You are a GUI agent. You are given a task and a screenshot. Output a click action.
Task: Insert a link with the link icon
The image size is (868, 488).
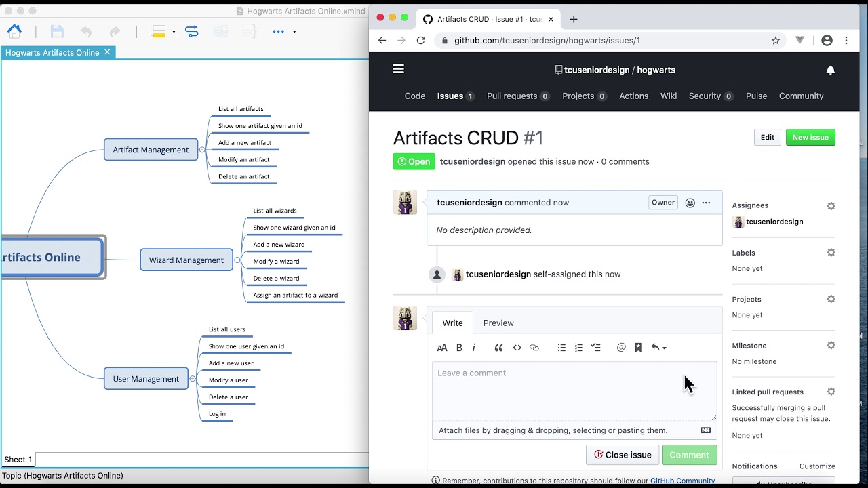[x=534, y=348]
